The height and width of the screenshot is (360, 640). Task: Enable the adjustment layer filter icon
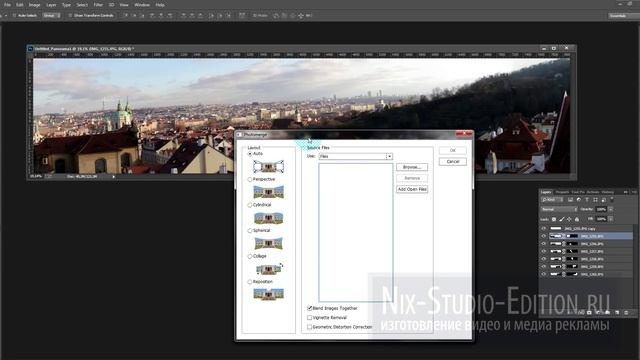coord(578,200)
